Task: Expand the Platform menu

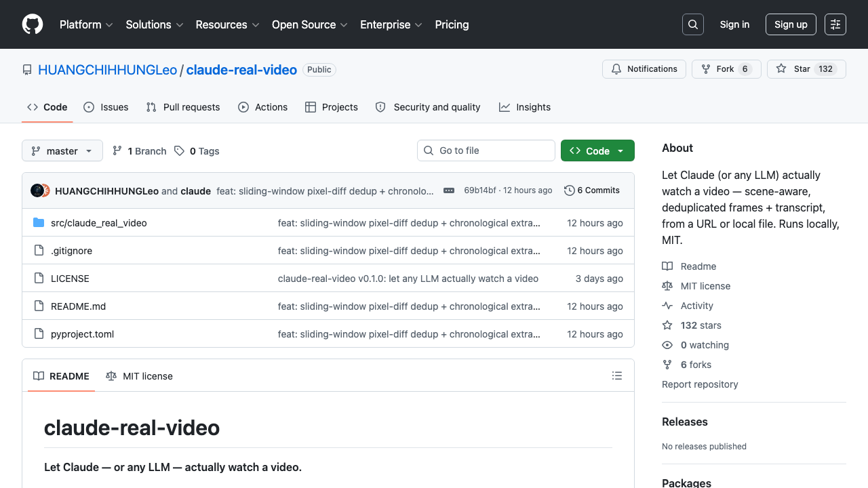Action: click(86, 24)
